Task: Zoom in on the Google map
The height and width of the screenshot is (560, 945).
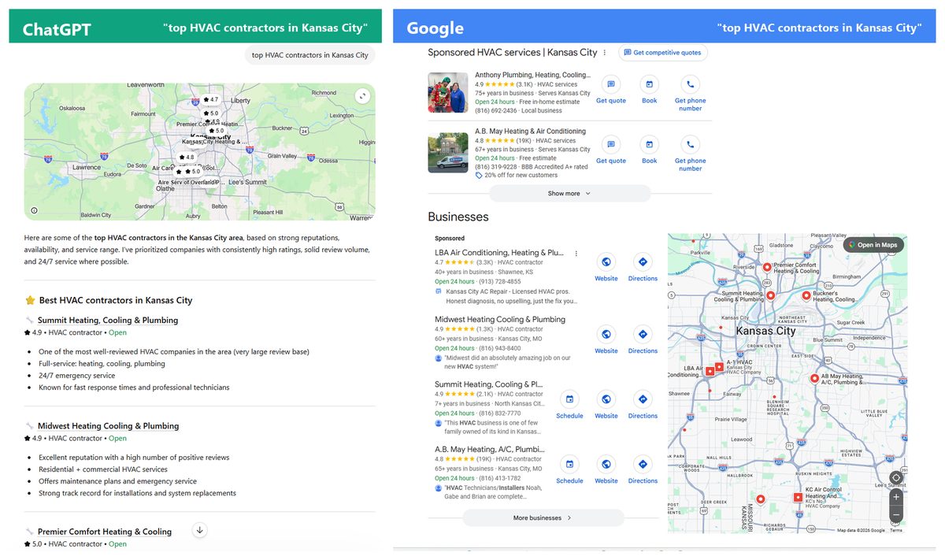Action: [896, 497]
